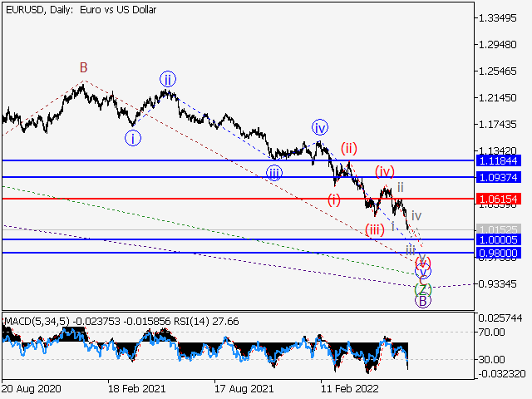Image resolution: width=532 pixels, height=399 pixels.
Task: Click the '11 Feb 2022' date label
Action: coord(349,388)
